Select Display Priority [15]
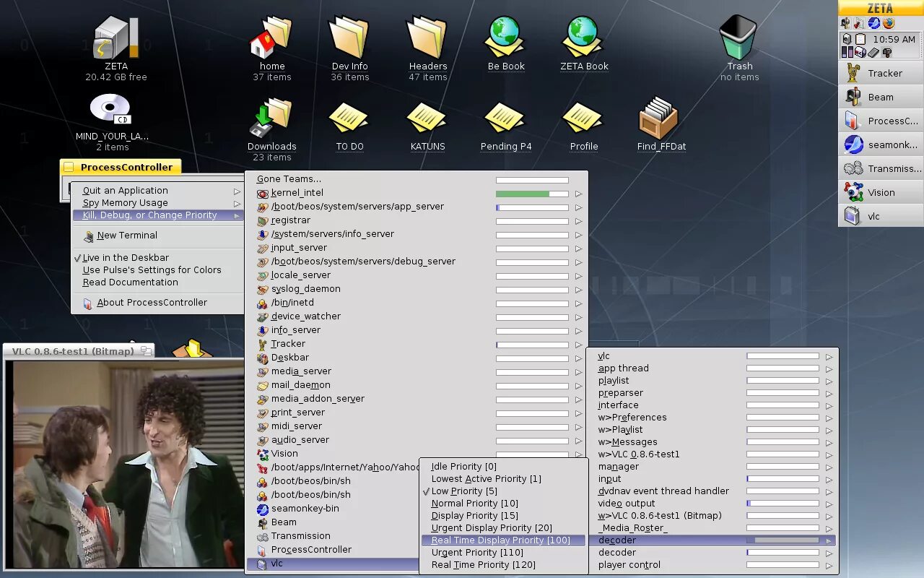The image size is (924, 578). pos(503,515)
